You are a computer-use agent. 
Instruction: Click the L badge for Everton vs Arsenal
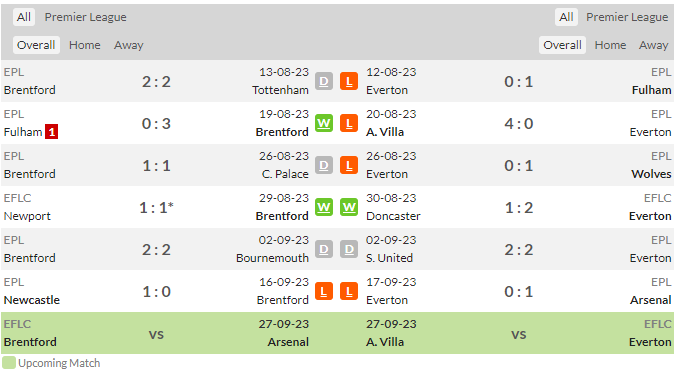click(x=349, y=292)
